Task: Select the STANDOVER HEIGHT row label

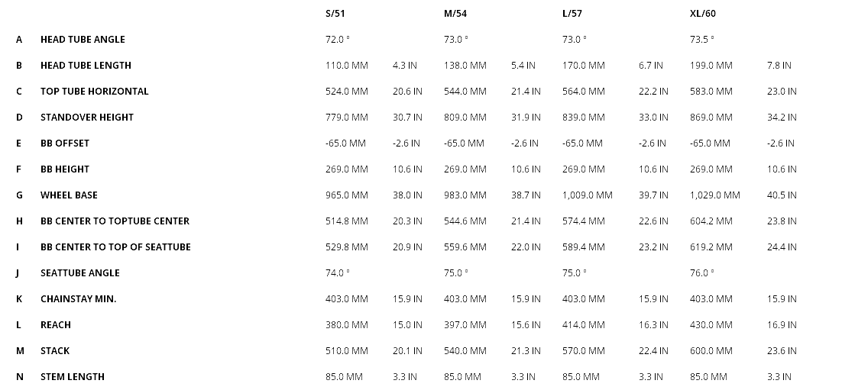Action: pos(86,117)
